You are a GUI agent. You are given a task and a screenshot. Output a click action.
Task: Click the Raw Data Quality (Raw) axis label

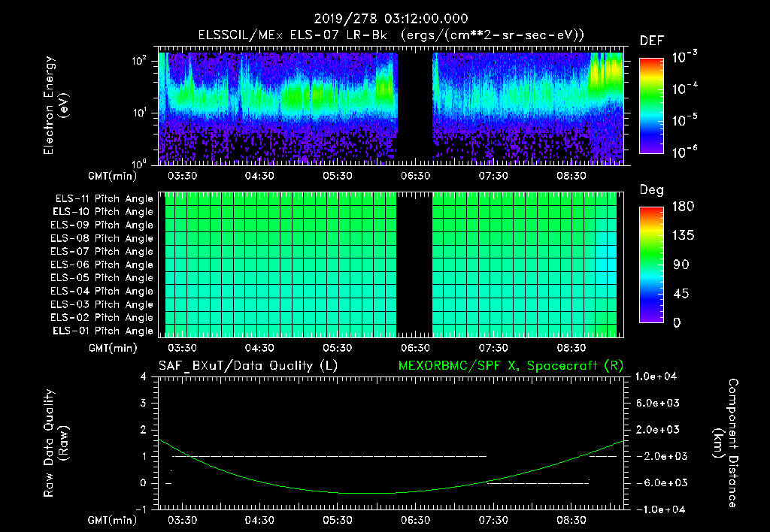point(56,443)
